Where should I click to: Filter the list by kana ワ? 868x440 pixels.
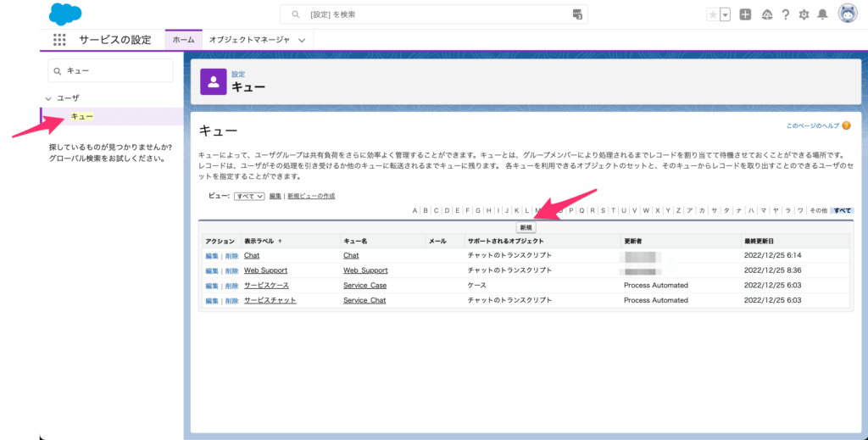point(800,211)
